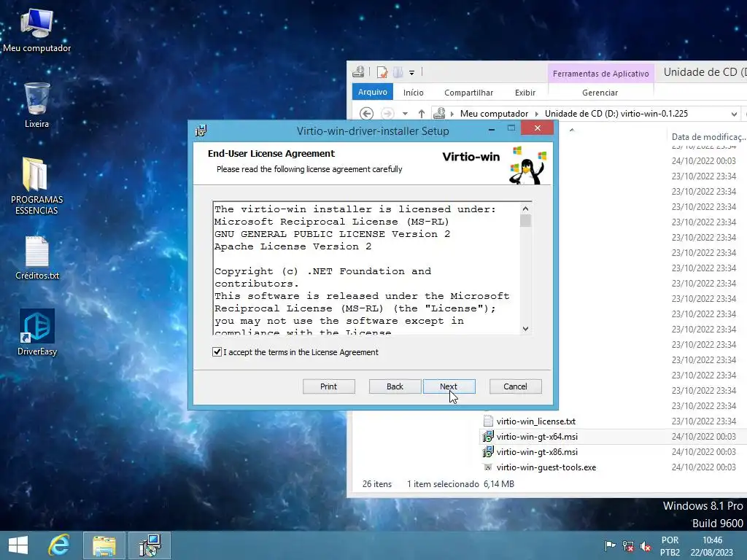The width and height of the screenshot is (747, 560).
Task: Expand the root breadcrumb arrow before Meu computador
Action: click(x=452, y=114)
